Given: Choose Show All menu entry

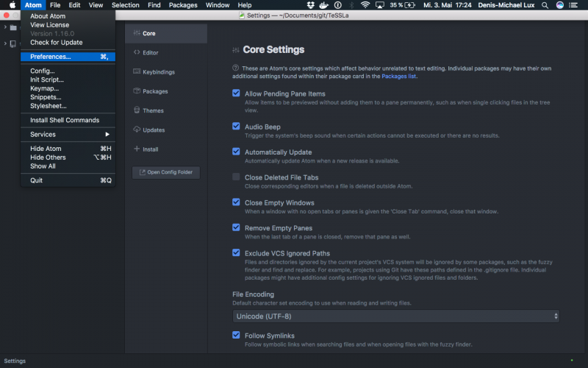Looking at the screenshot, I should [68, 166].
